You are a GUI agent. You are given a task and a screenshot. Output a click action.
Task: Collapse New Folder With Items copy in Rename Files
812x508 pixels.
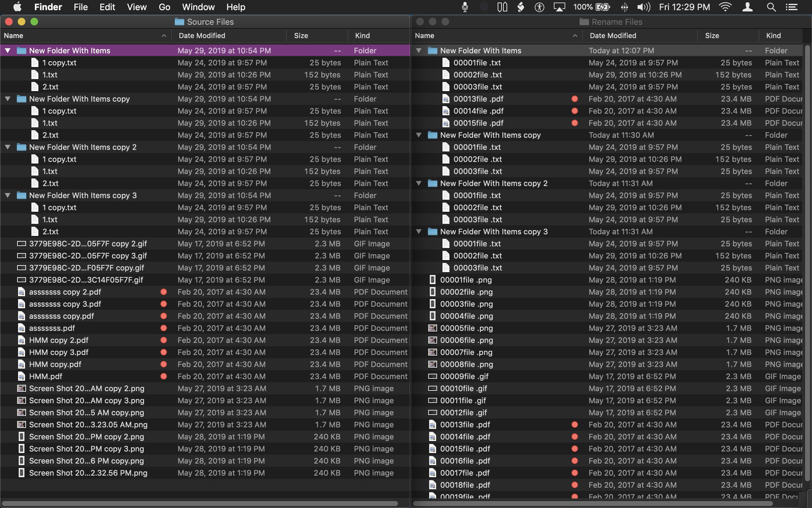tap(419, 135)
